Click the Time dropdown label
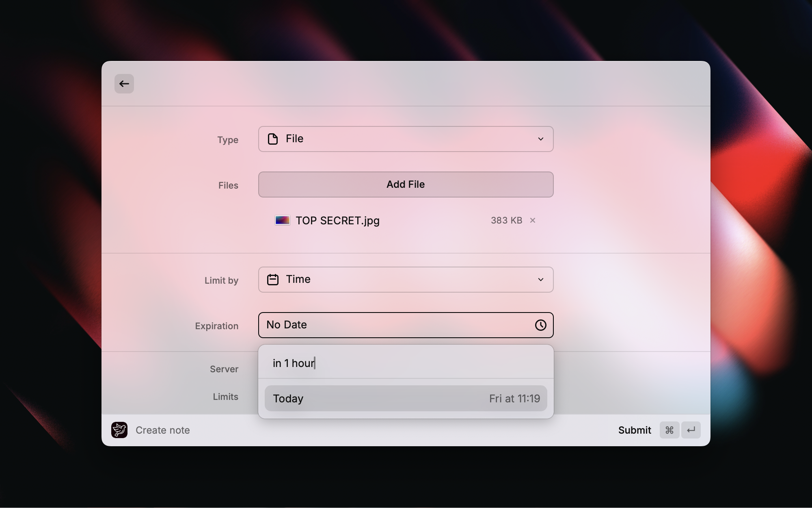812x508 pixels. [x=298, y=279]
